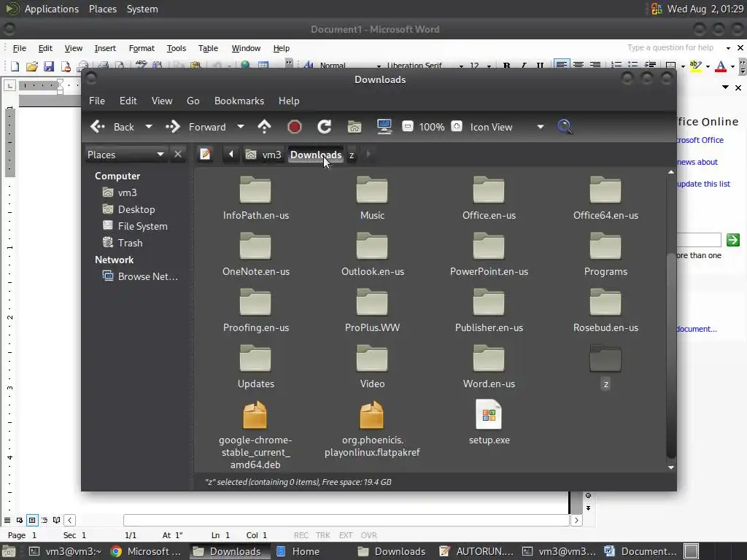Screen dimensions: 747x560
Task: Go up to the parent folder
Action: [x=264, y=127]
